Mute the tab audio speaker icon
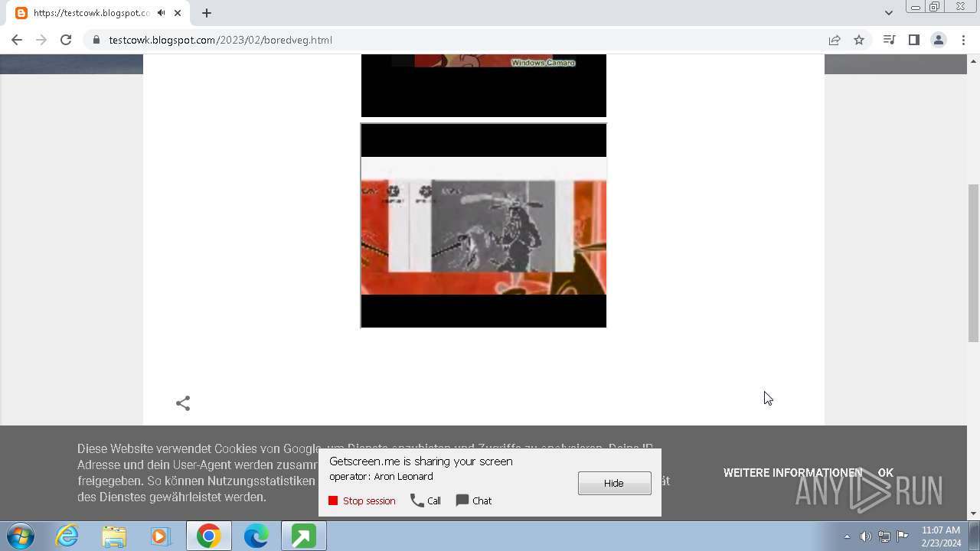The image size is (980, 551). pyautogui.click(x=161, y=13)
